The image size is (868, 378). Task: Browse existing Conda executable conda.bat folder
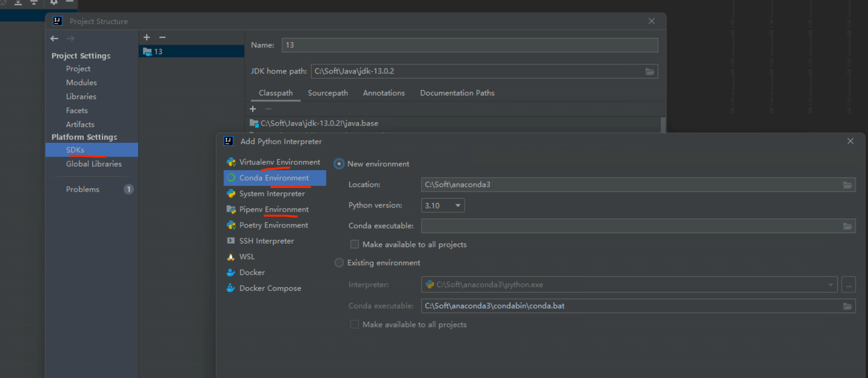tap(847, 306)
